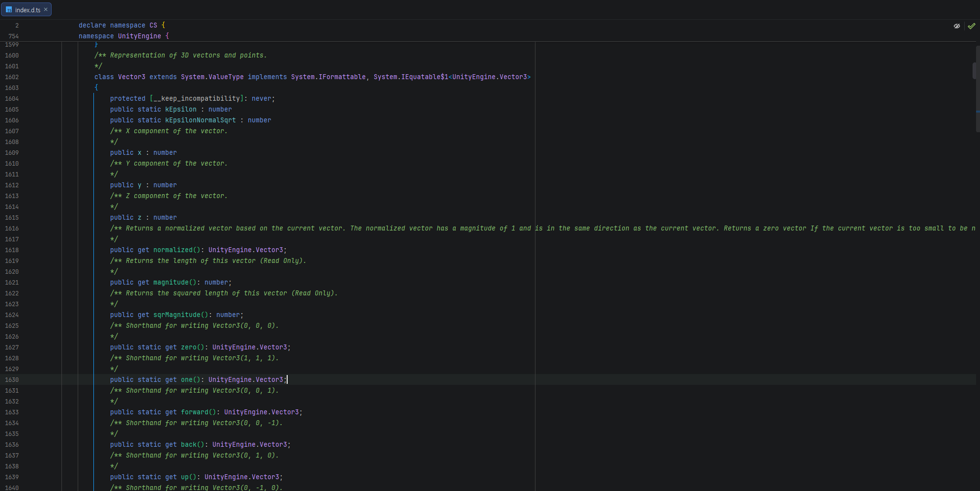Viewport: 980px width, 491px height.
Task: Click the comment 'Returns the length of this vector (Read Only).'
Action: pyautogui.click(x=216, y=261)
